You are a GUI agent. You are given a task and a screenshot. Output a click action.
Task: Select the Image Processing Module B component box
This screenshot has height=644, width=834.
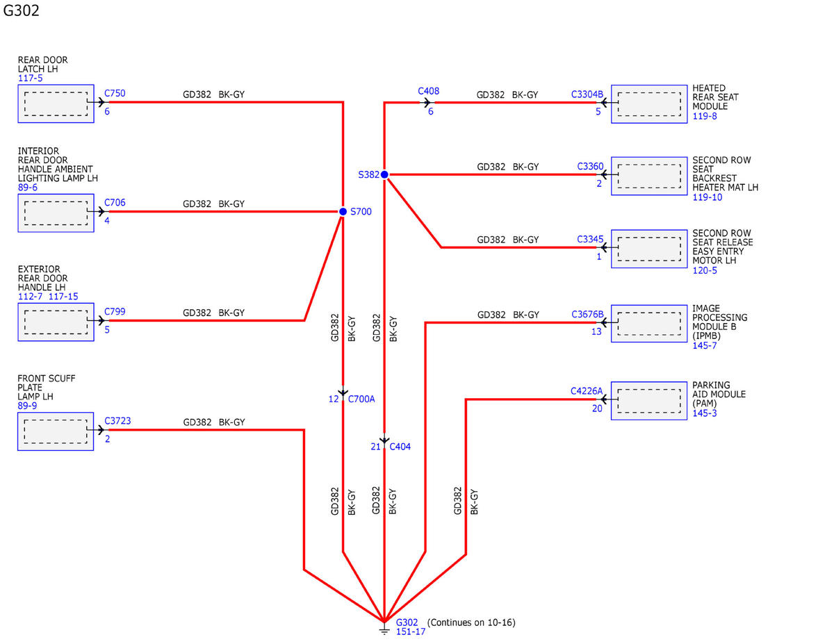[649, 323]
